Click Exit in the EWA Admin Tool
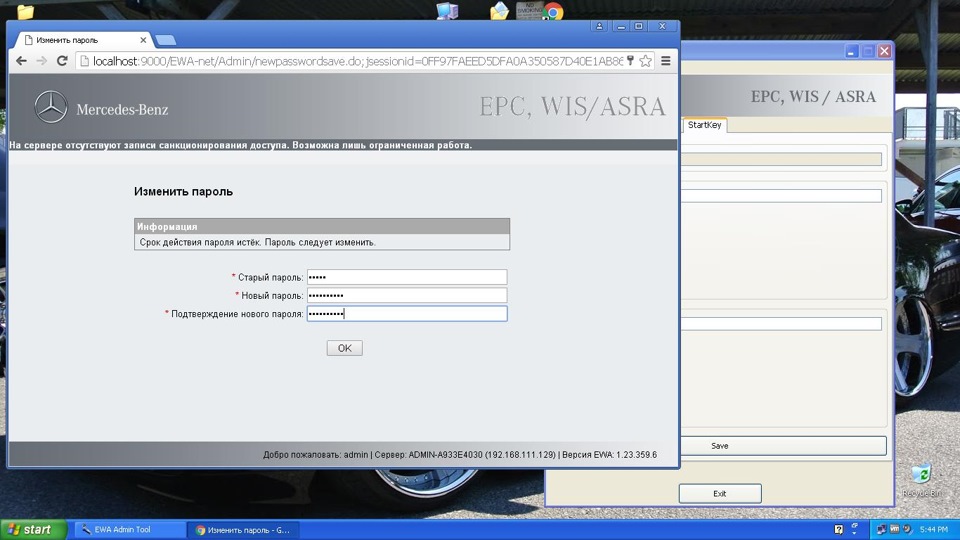This screenshot has width=960, height=540. (720, 493)
